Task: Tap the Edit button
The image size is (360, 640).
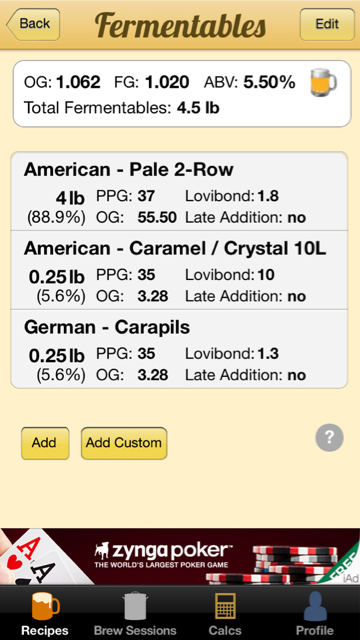Action: point(327,24)
